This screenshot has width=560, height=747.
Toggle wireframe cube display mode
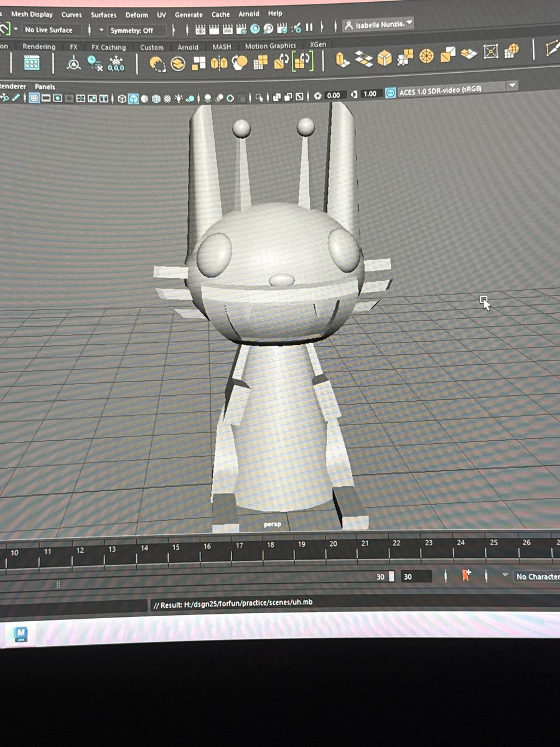122,98
